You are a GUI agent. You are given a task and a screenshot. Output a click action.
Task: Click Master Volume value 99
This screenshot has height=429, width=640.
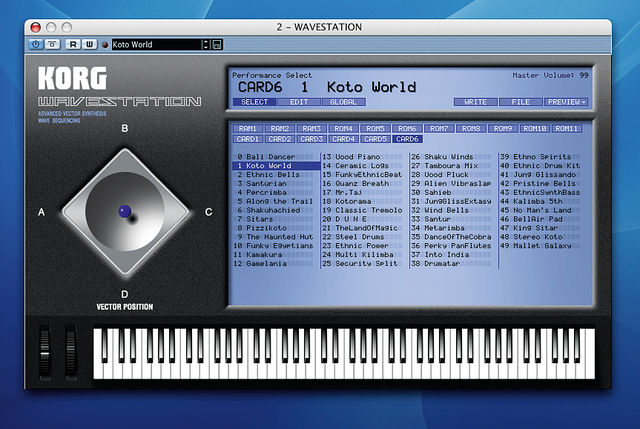click(x=584, y=75)
